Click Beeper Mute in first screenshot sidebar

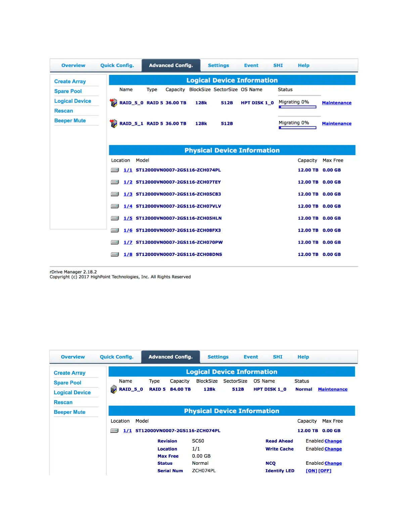click(x=70, y=121)
